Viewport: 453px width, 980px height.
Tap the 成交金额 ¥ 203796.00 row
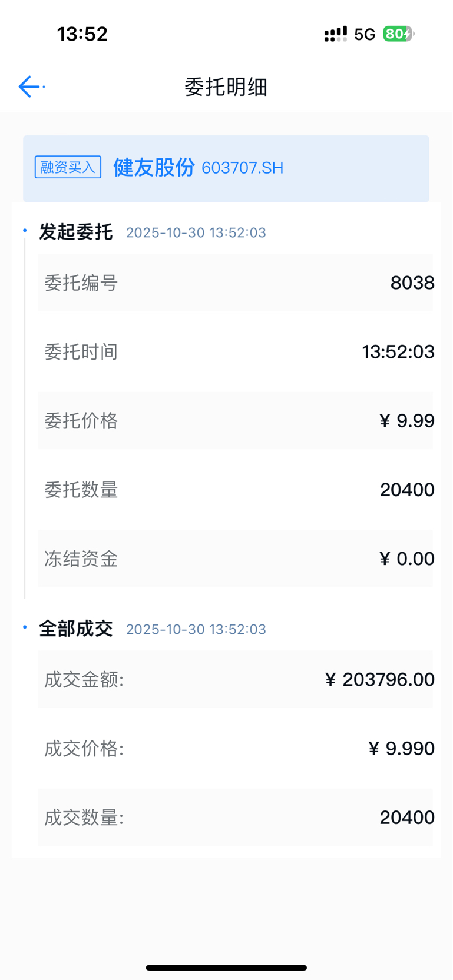[236, 680]
